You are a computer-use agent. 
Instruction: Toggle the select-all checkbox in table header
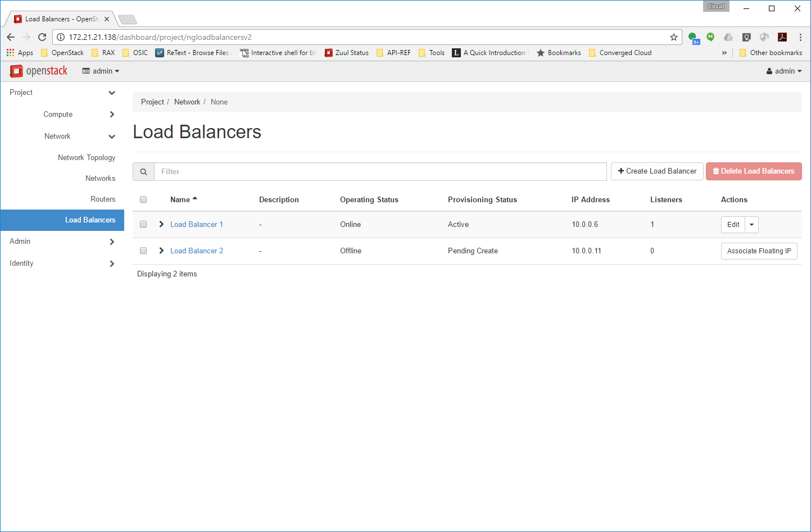click(143, 199)
